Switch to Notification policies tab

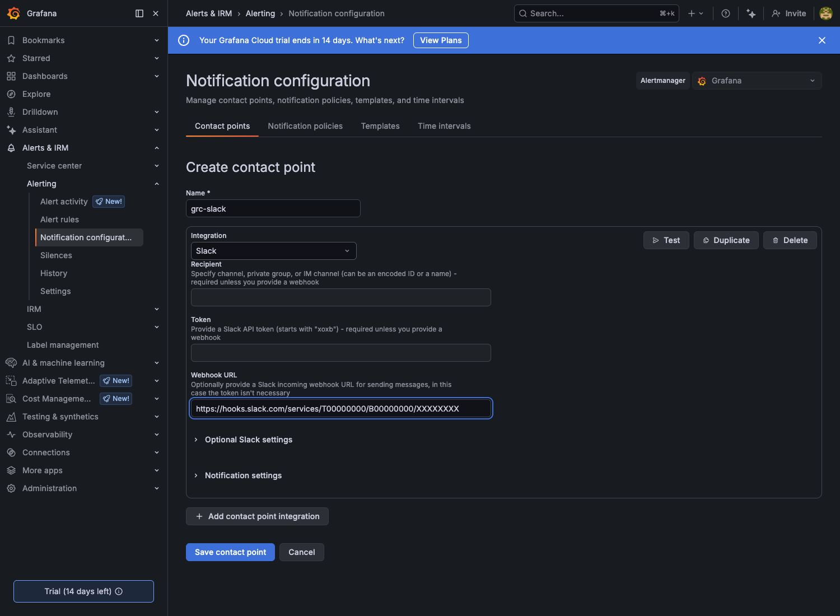click(305, 126)
